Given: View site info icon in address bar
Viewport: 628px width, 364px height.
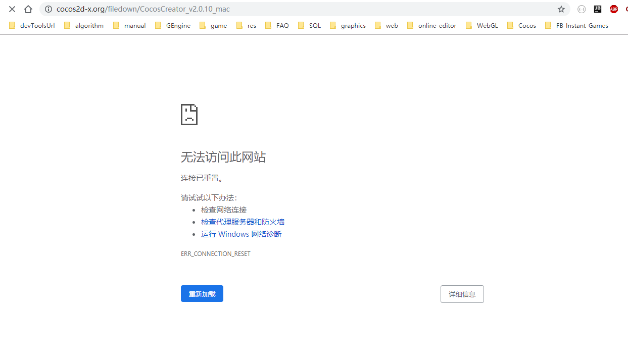Looking at the screenshot, I should tap(49, 9).
